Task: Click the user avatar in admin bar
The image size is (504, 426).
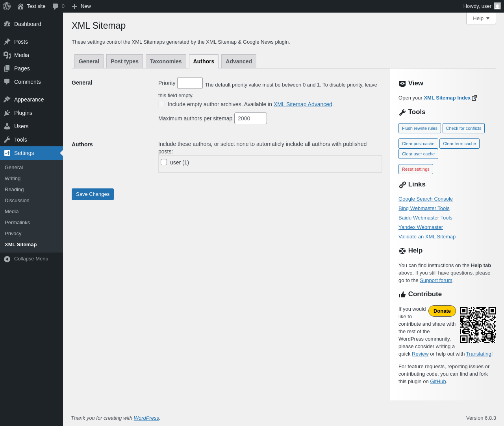Action: click(497, 6)
